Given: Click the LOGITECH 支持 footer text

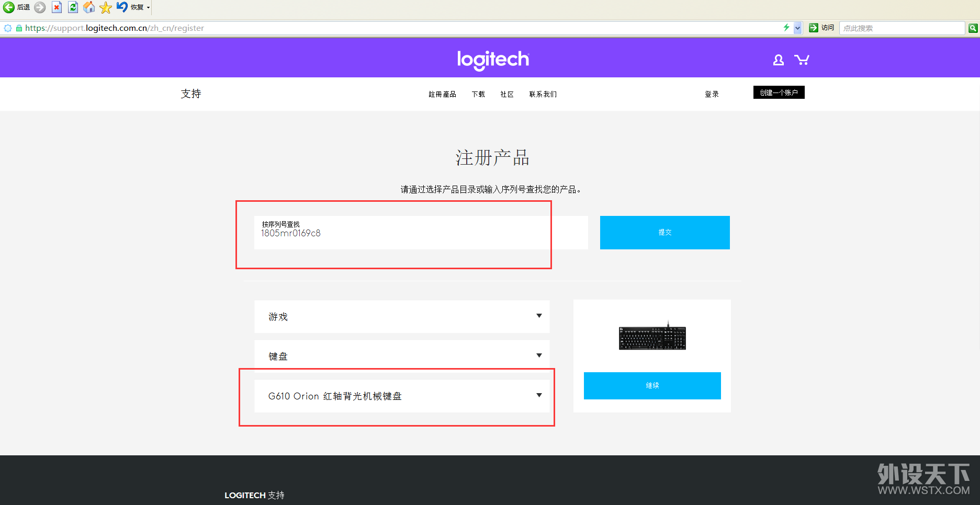Looking at the screenshot, I should [x=255, y=495].
